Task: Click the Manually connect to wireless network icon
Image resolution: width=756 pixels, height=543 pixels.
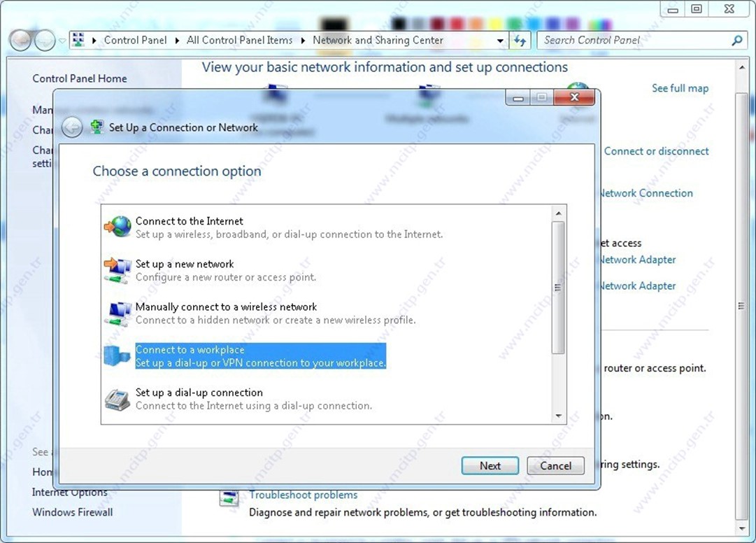Action: click(118, 313)
